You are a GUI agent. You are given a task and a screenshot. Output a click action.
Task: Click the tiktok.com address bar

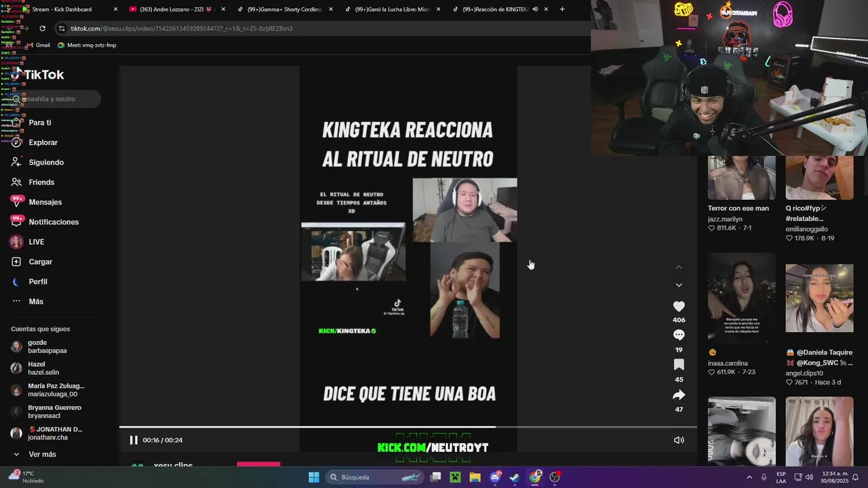(x=321, y=28)
